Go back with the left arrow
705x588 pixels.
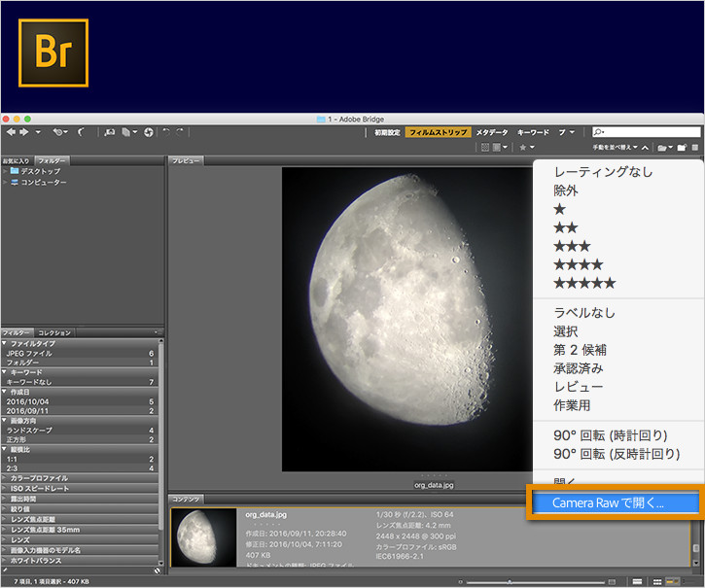click(x=11, y=132)
